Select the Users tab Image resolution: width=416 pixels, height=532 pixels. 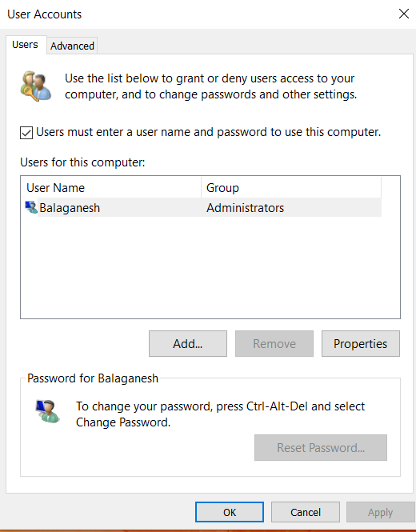25,45
